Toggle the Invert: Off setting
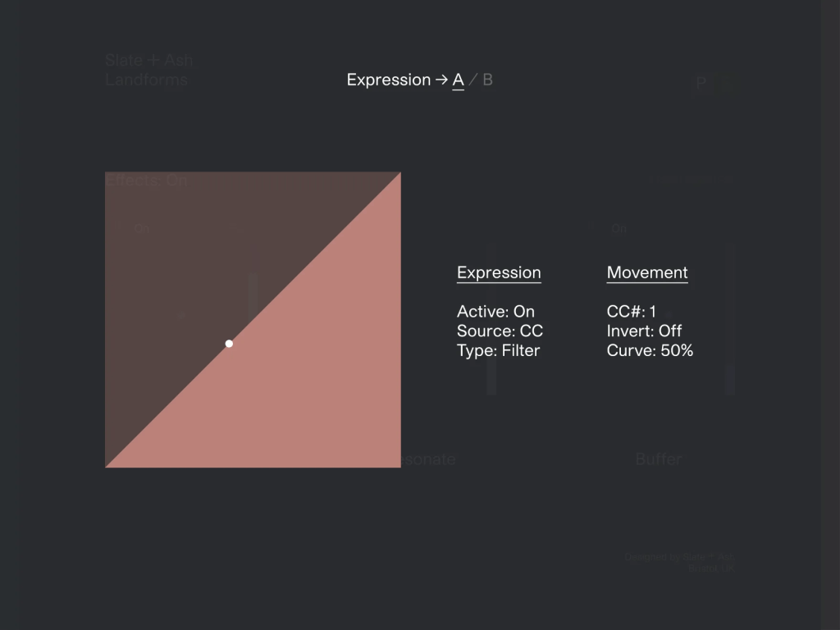Screen dimensions: 840x630 tap(644, 331)
